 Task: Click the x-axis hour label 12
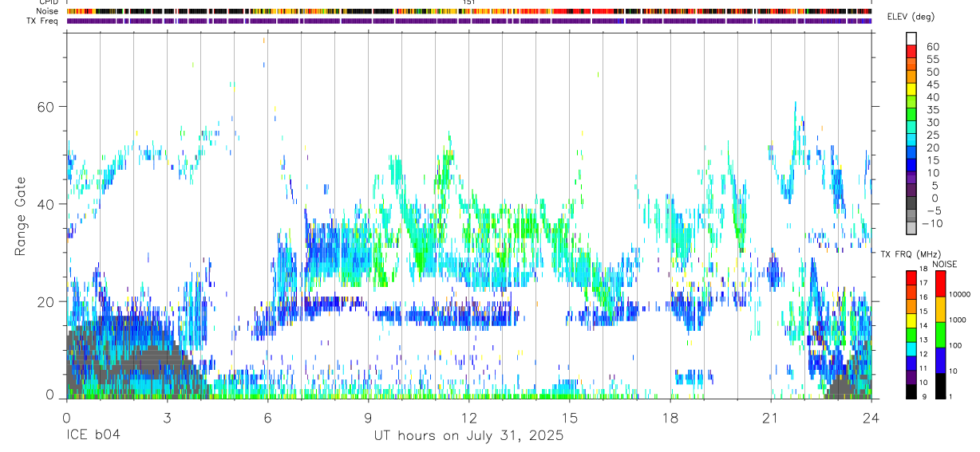click(469, 418)
